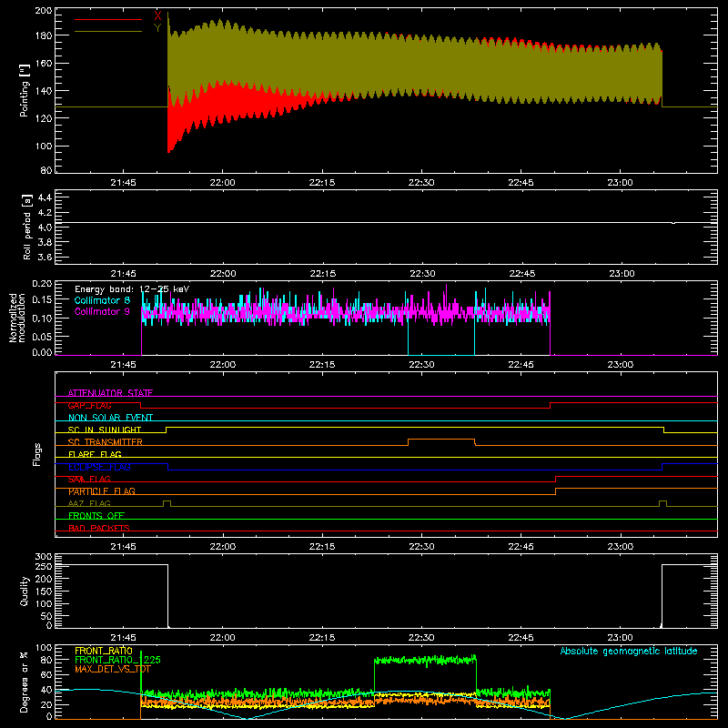
Task: Select the PARTICLE_FLAG label
Action: point(102,491)
